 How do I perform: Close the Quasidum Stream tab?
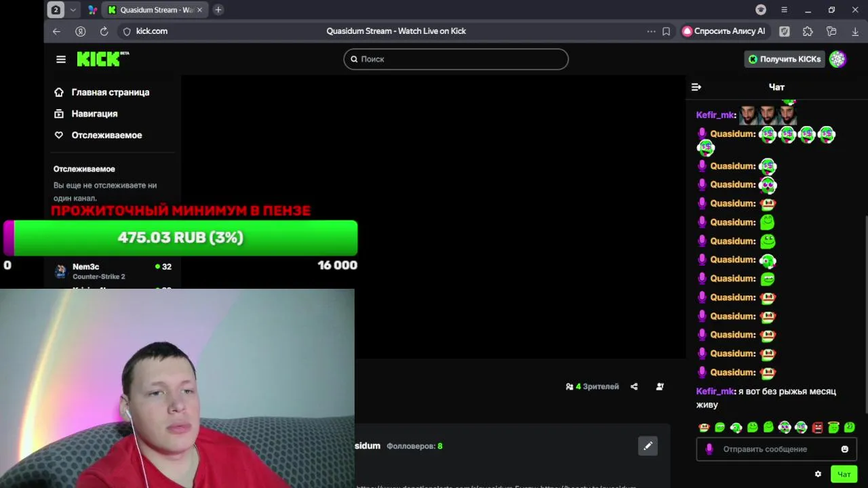(199, 9)
